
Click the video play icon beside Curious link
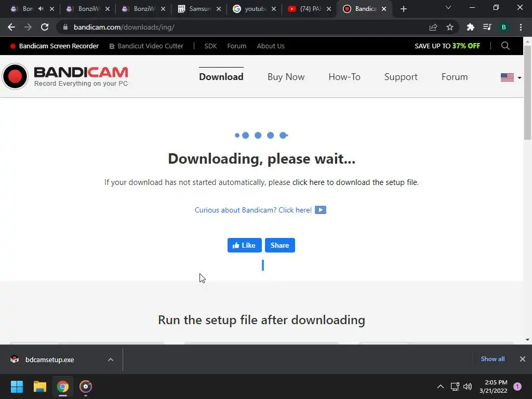[320, 210]
